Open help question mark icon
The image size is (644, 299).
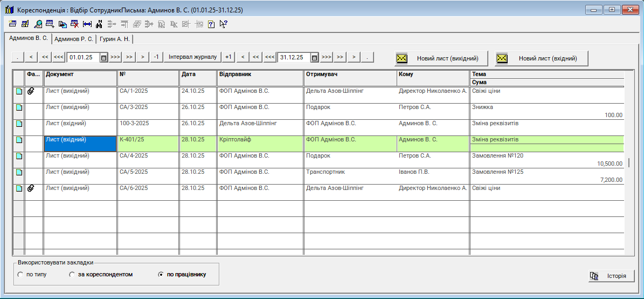point(211,24)
